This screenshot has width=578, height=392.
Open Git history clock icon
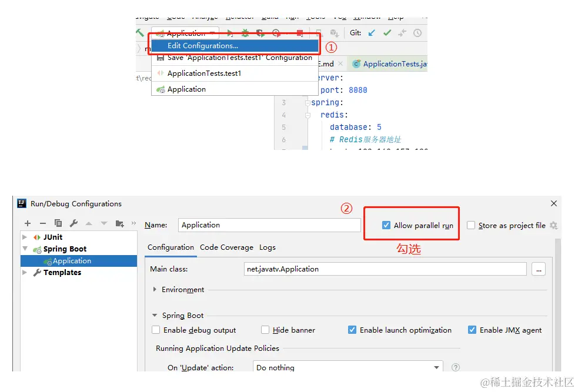click(x=417, y=33)
